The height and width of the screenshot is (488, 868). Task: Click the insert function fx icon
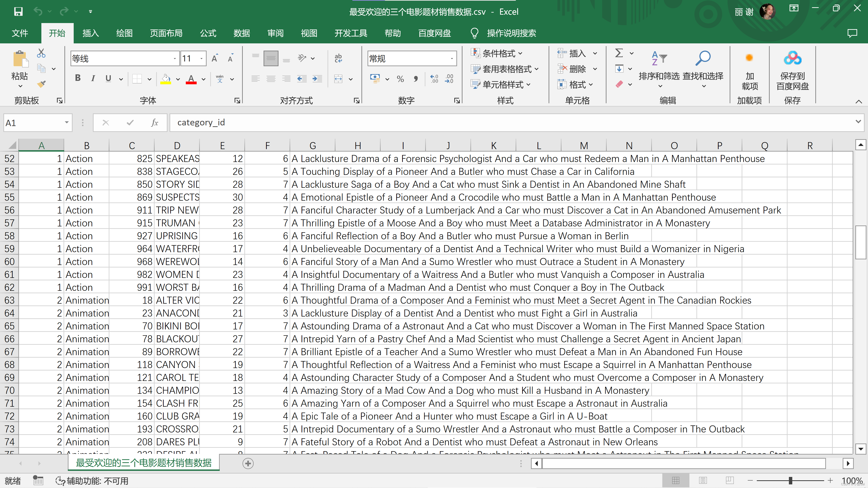(155, 123)
